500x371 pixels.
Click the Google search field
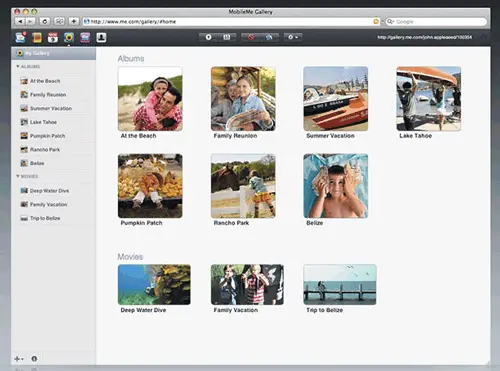coord(436,22)
